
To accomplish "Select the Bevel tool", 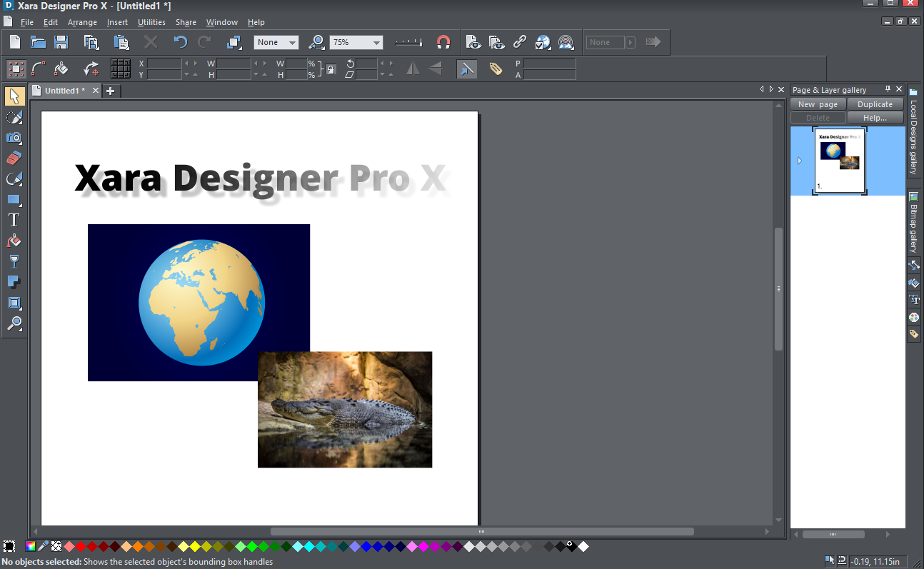I will coord(14,303).
